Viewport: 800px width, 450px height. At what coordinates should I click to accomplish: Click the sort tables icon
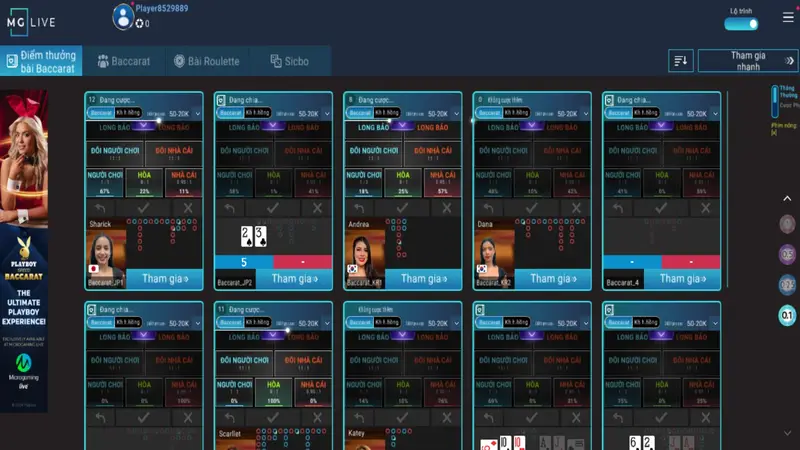point(681,61)
